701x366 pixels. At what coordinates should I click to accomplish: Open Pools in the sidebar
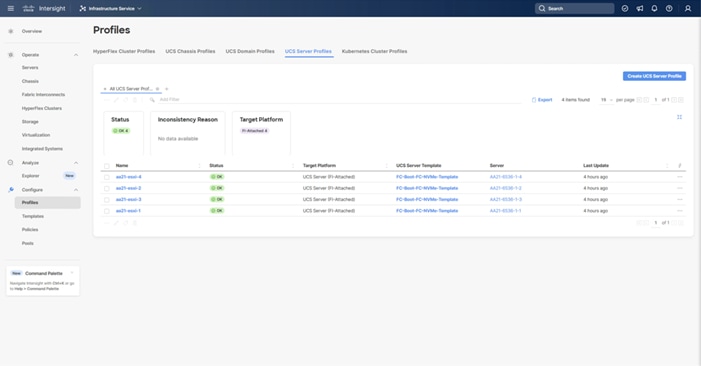coord(28,244)
